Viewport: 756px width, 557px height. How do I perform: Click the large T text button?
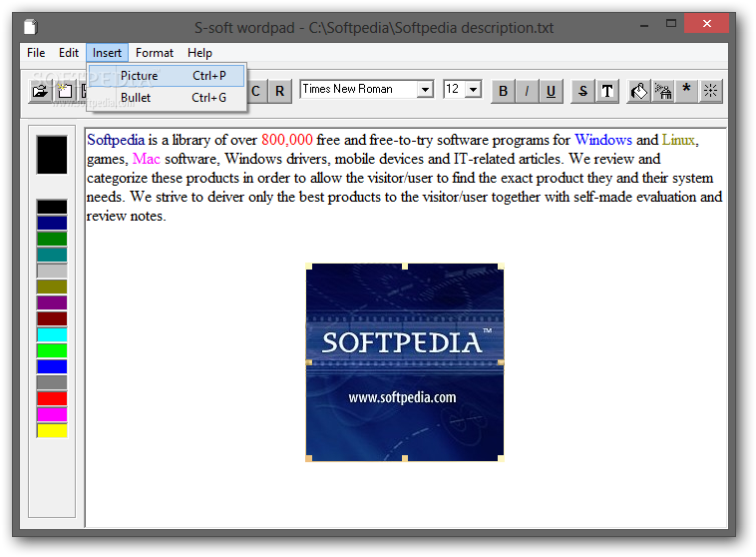click(607, 91)
